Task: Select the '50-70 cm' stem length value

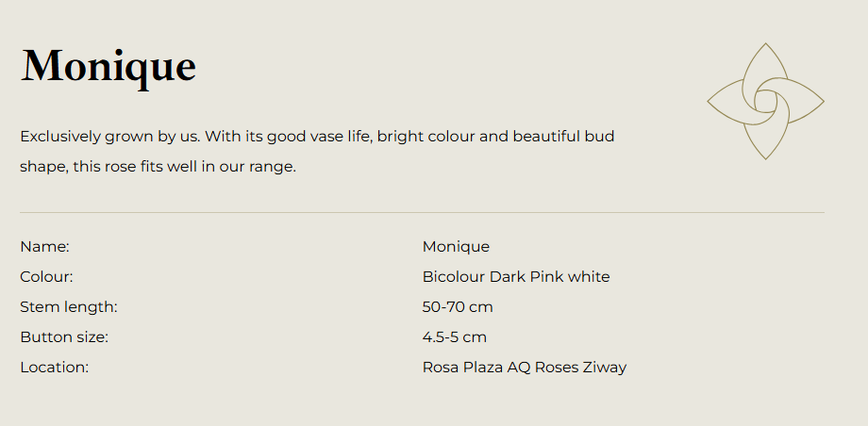Action: pos(458,307)
